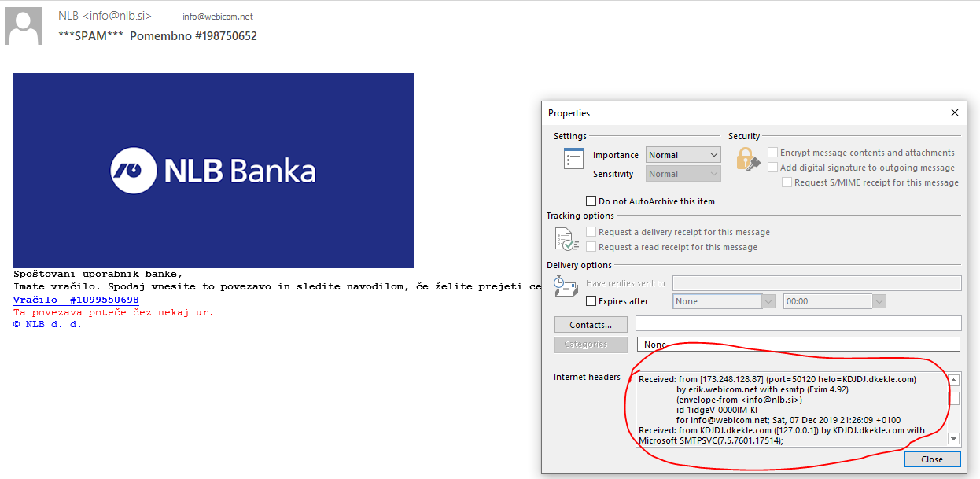Open the Contacts... button

point(591,324)
